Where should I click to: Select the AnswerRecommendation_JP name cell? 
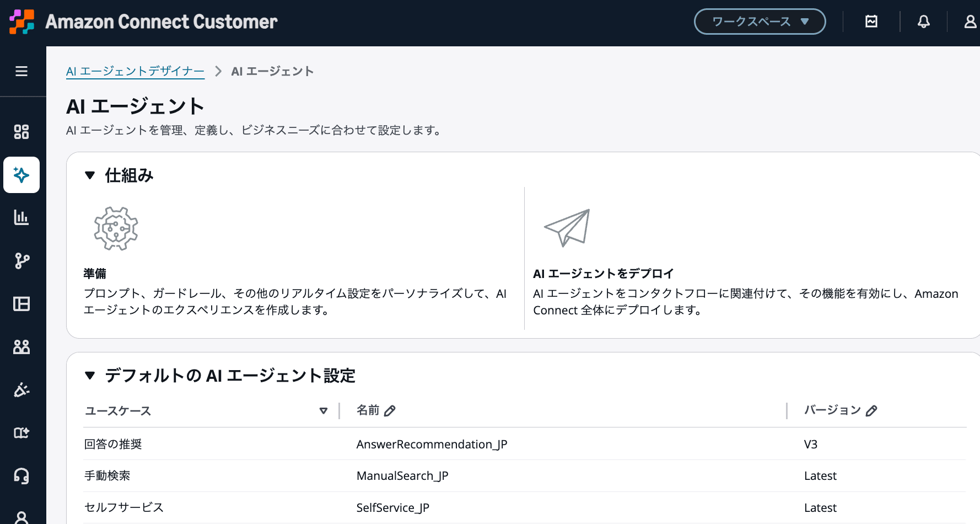[432, 444]
